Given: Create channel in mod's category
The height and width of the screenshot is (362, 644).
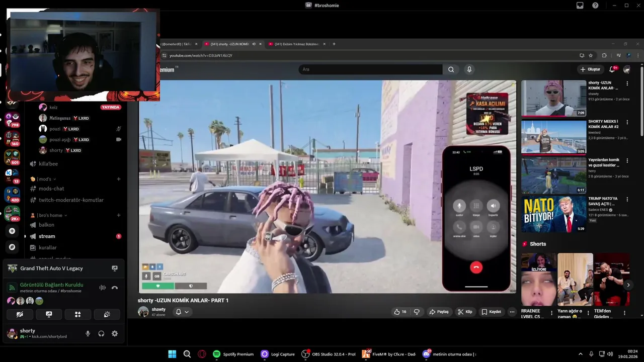Looking at the screenshot, I should [x=119, y=179].
